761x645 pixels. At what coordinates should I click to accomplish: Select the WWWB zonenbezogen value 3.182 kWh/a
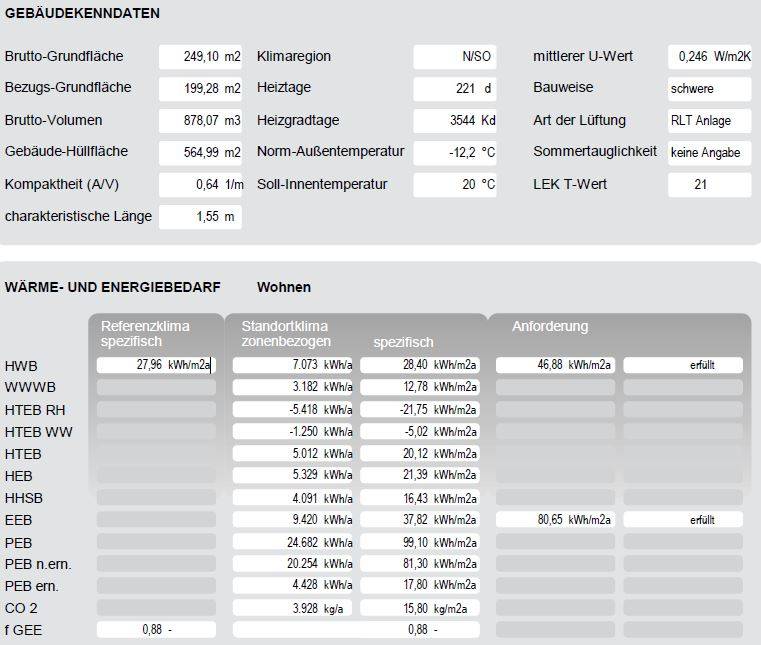point(293,387)
